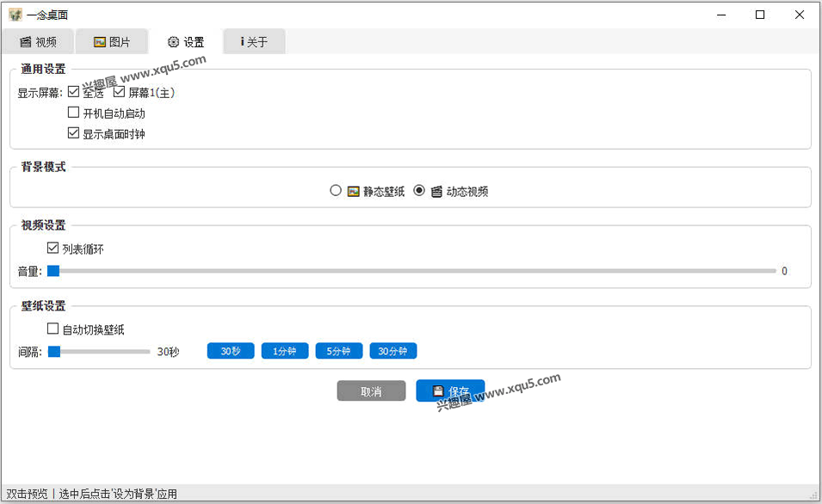Open the 视频 tab
The image size is (822, 504).
pos(38,41)
